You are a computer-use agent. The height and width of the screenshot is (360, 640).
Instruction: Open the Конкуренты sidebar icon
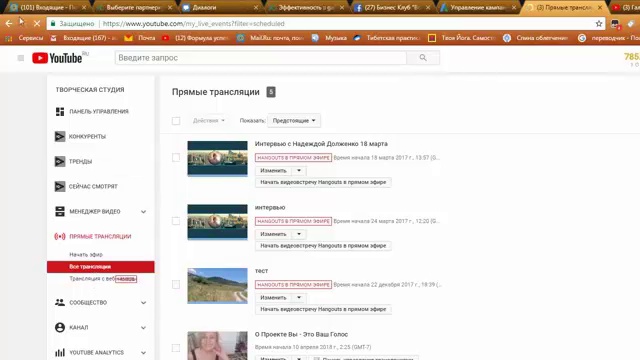tap(60, 136)
